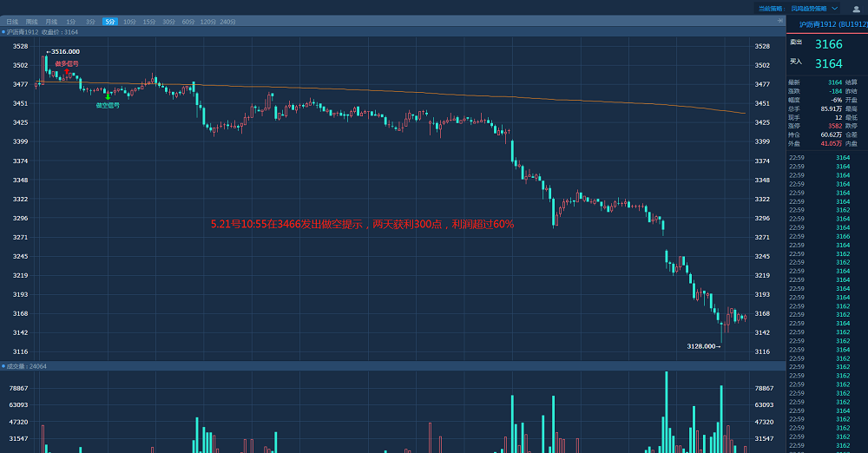Open the user account profile icon
Screen dimensions: 868x453
pyautogui.click(x=856, y=9)
